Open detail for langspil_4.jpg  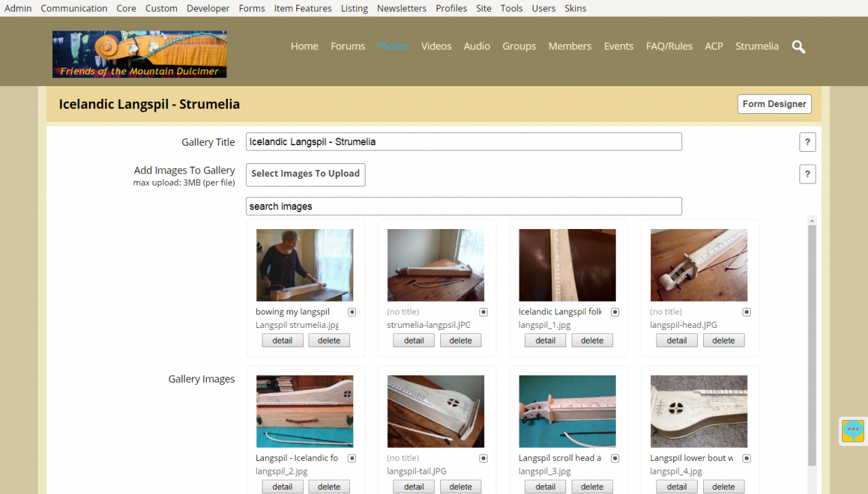click(677, 487)
